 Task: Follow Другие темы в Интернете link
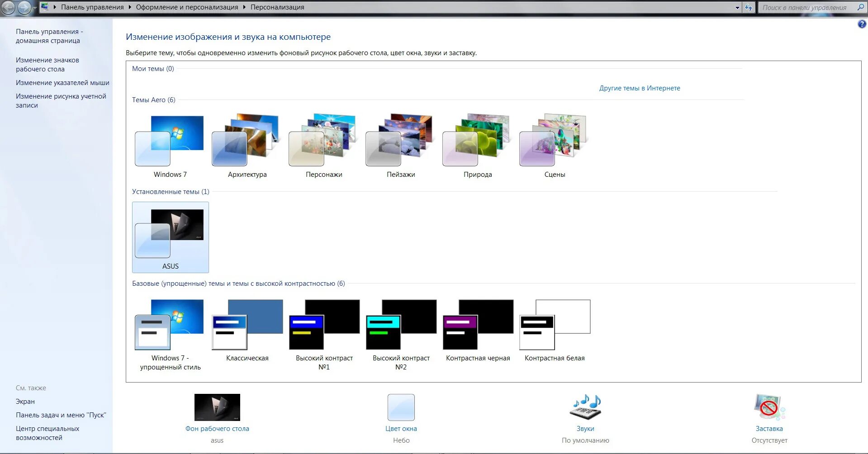tap(640, 88)
